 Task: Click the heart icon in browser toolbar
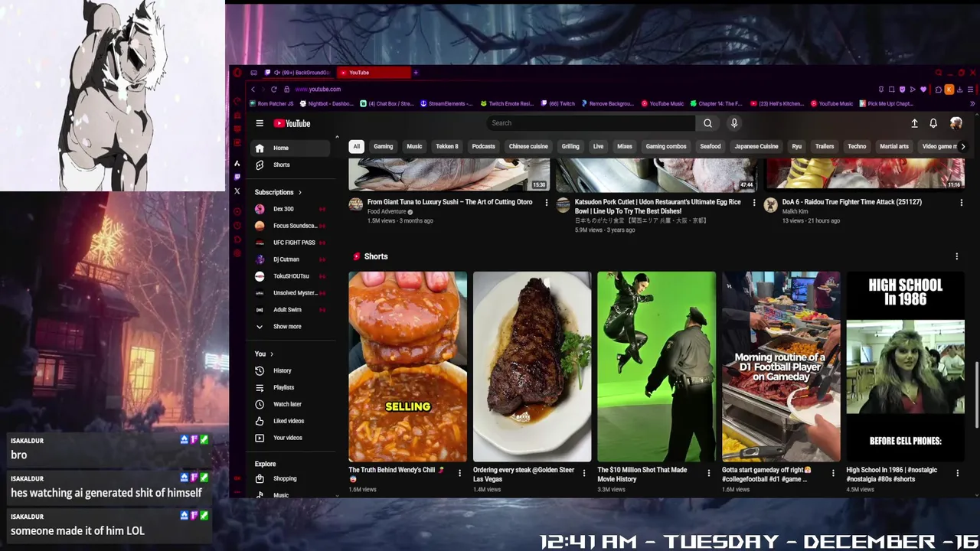coord(923,90)
